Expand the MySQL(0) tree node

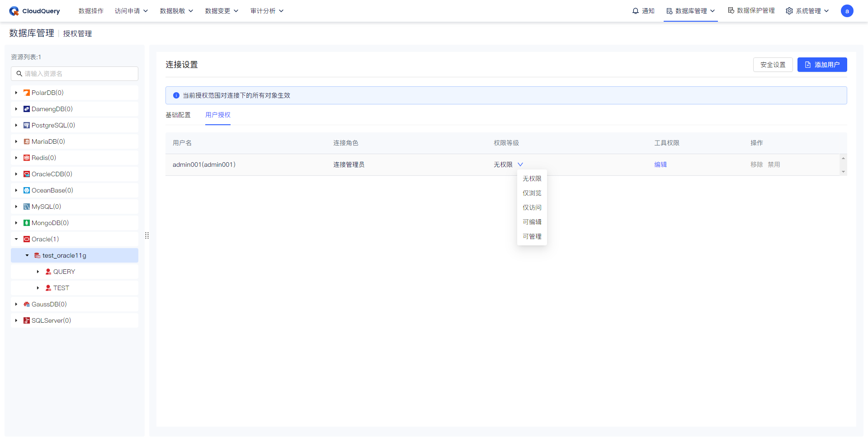tap(16, 207)
